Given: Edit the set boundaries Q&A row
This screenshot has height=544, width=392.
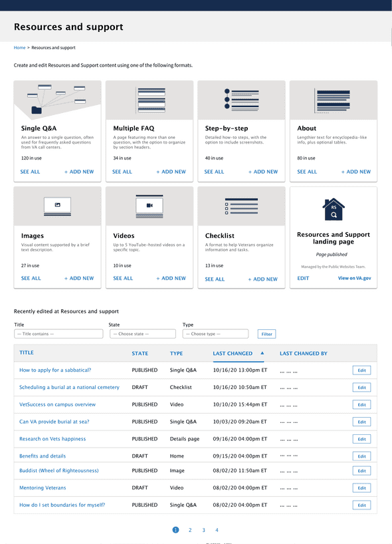Looking at the screenshot, I should pyautogui.click(x=361, y=505).
